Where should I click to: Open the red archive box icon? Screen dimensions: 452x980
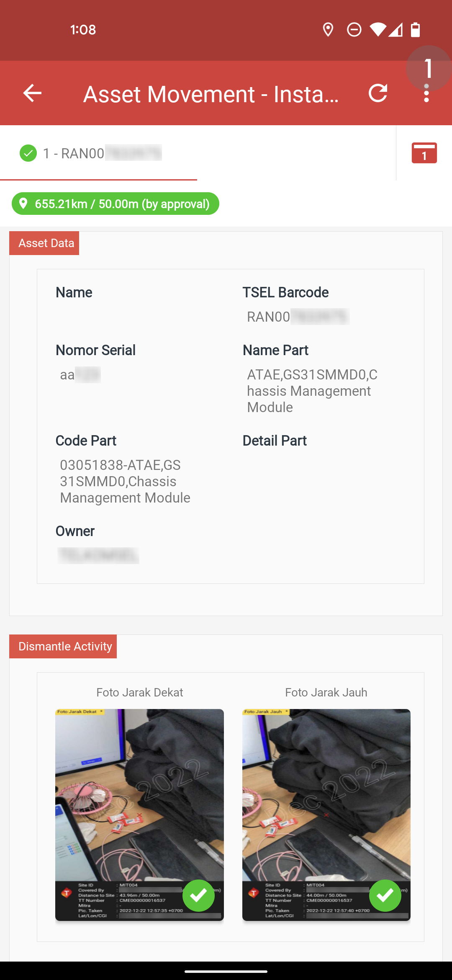pos(424,153)
